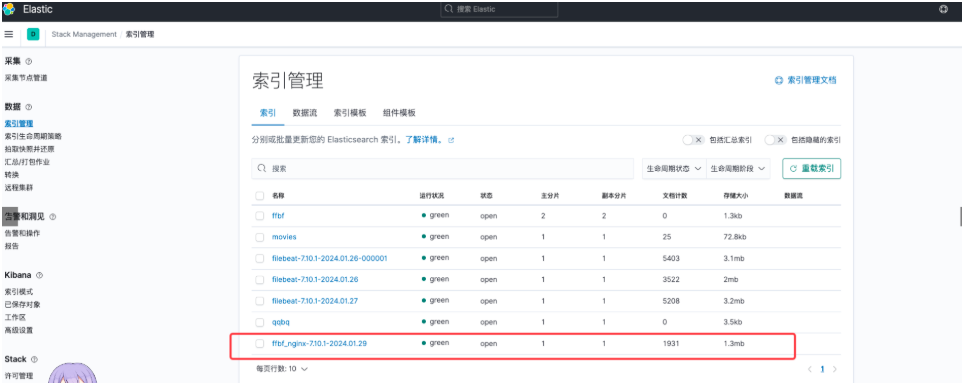Open the qqbq index link
The width and height of the screenshot is (962, 383).
281,322
